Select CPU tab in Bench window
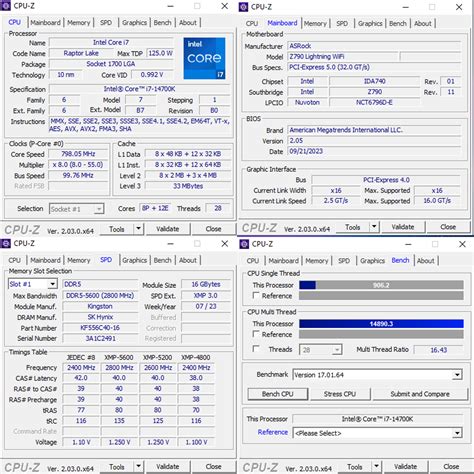Screen dimensions: 474x474 253,261
